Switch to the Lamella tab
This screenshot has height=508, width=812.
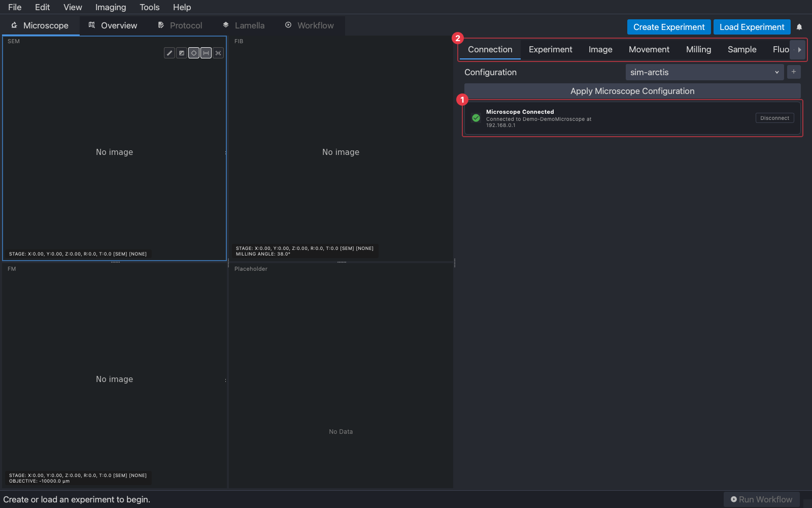[x=244, y=25]
